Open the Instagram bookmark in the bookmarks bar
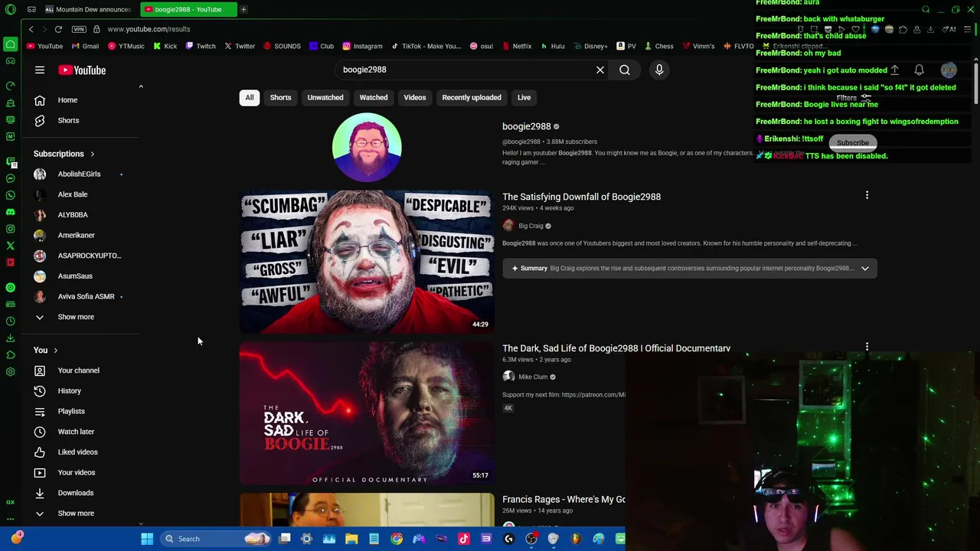Image resolution: width=980 pixels, height=551 pixels. pos(362,46)
